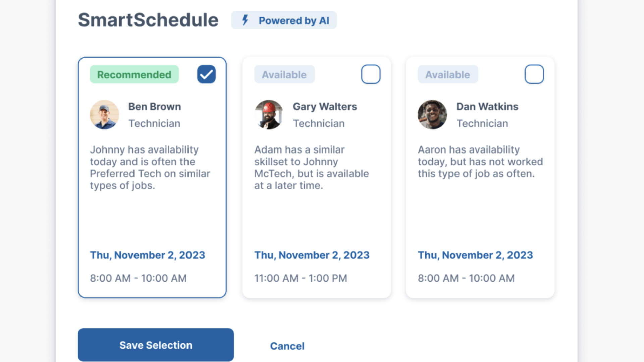Click Gary Walters' profile photo
The width and height of the screenshot is (644, 362).
click(x=268, y=115)
